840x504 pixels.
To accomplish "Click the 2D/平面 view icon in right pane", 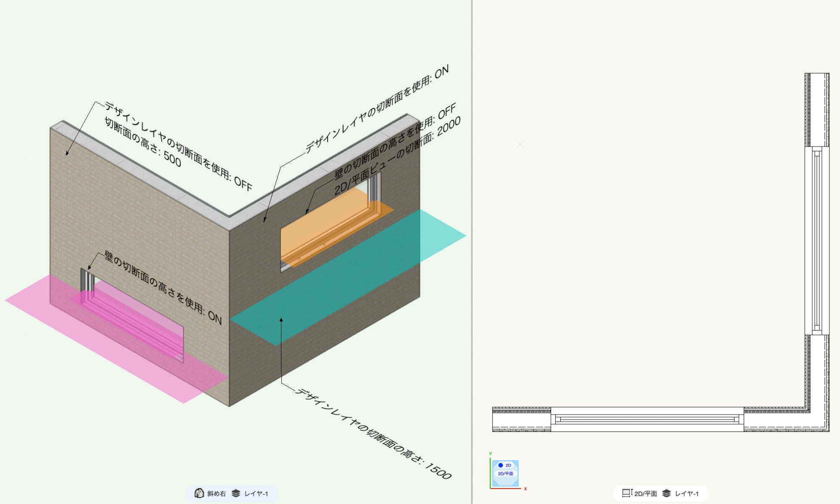I will point(627,493).
